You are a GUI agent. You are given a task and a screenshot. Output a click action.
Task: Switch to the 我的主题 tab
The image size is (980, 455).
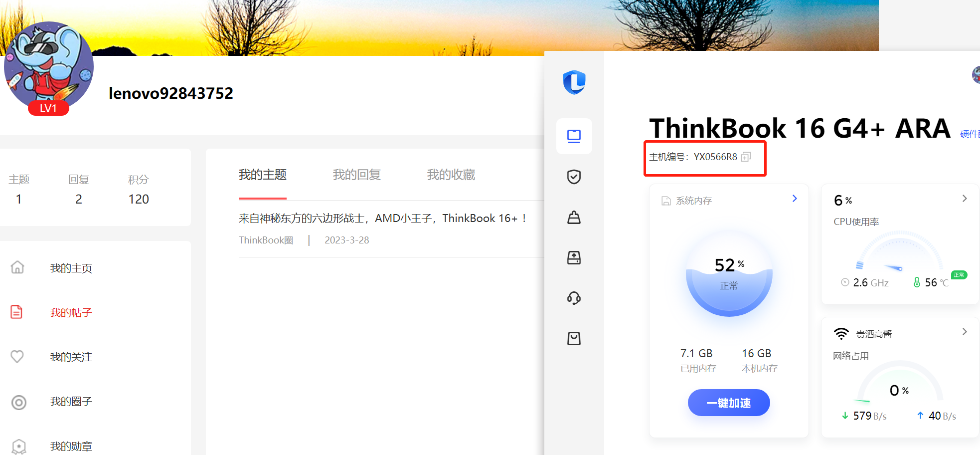click(x=263, y=175)
